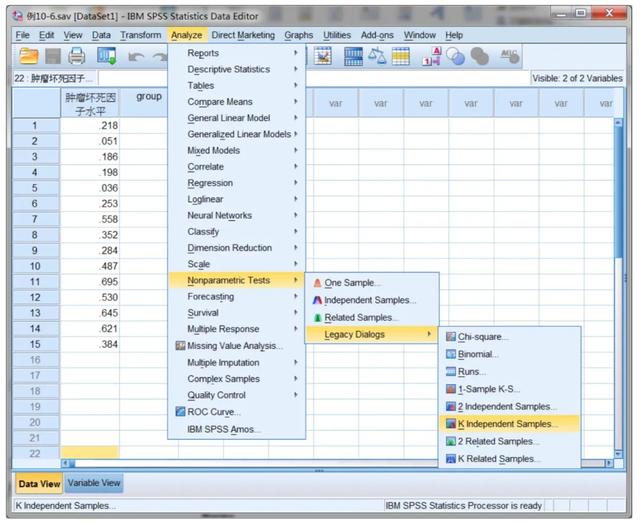Screen dimensions: 640x523
Task: Open the Utilities menu
Action: coord(337,35)
